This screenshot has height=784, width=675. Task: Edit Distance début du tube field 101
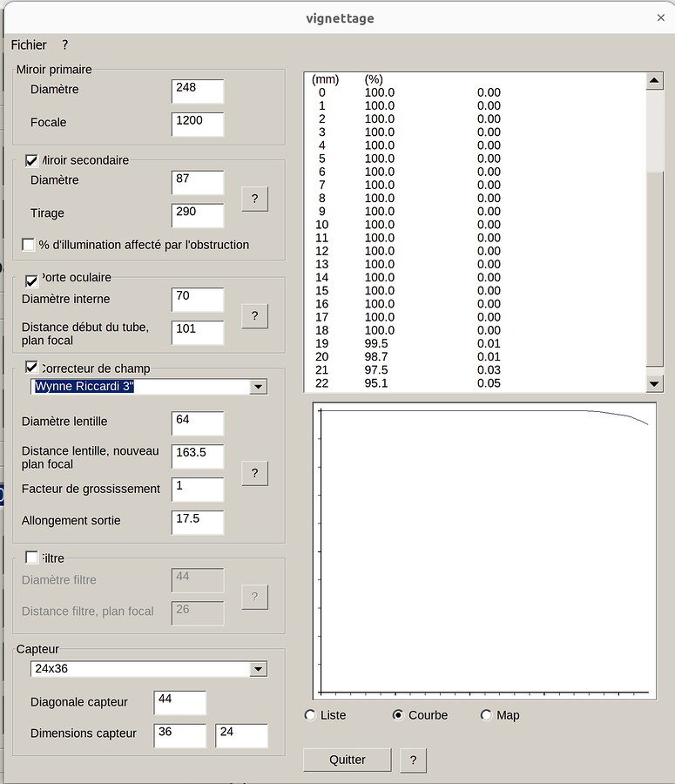(198, 332)
